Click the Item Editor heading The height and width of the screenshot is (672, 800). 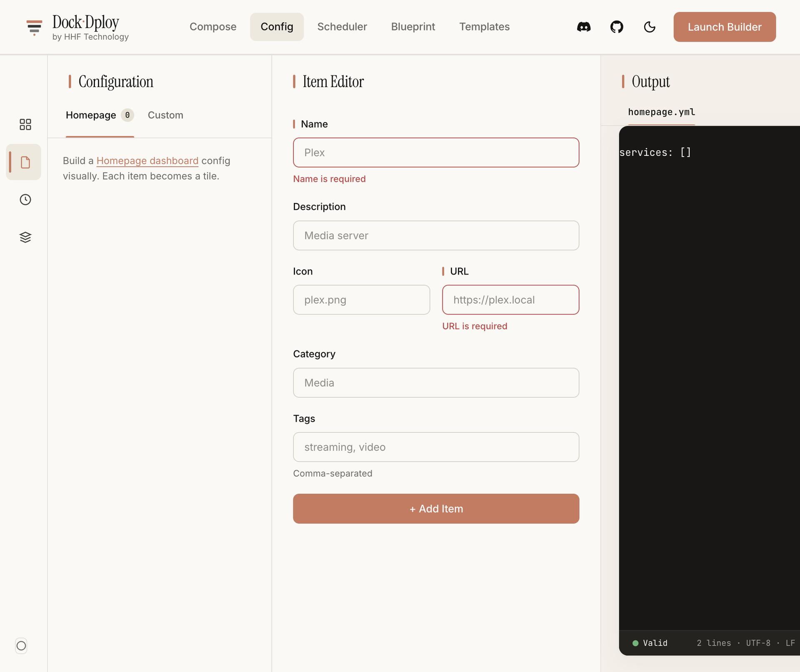coord(333,82)
